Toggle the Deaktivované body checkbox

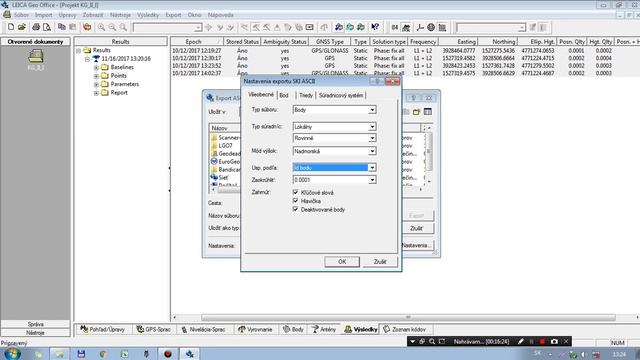296,209
